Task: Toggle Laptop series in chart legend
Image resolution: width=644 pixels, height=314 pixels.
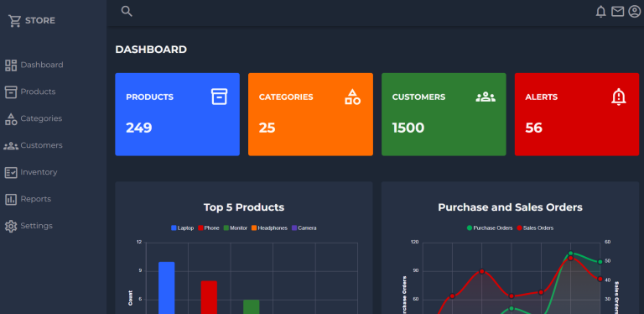Action: 182,228
